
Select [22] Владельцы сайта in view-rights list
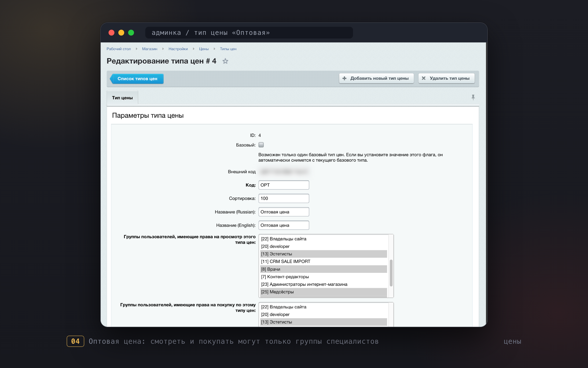coord(323,239)
